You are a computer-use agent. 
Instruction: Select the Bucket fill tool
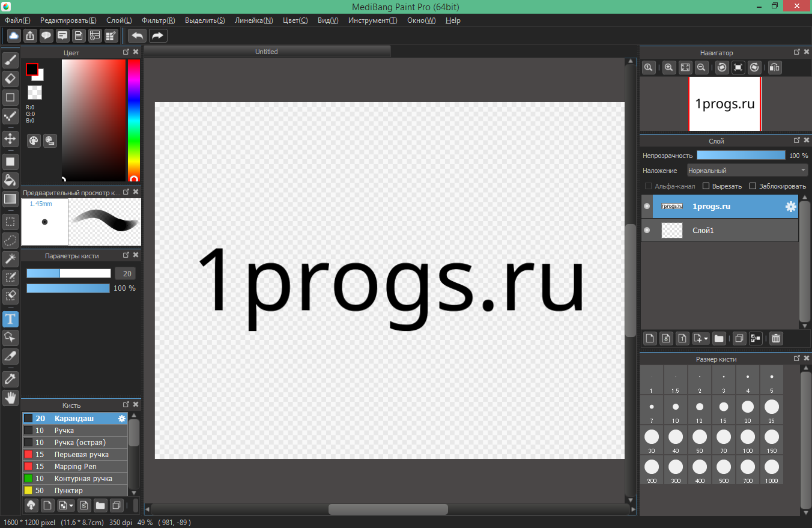(x=10, y=180)
